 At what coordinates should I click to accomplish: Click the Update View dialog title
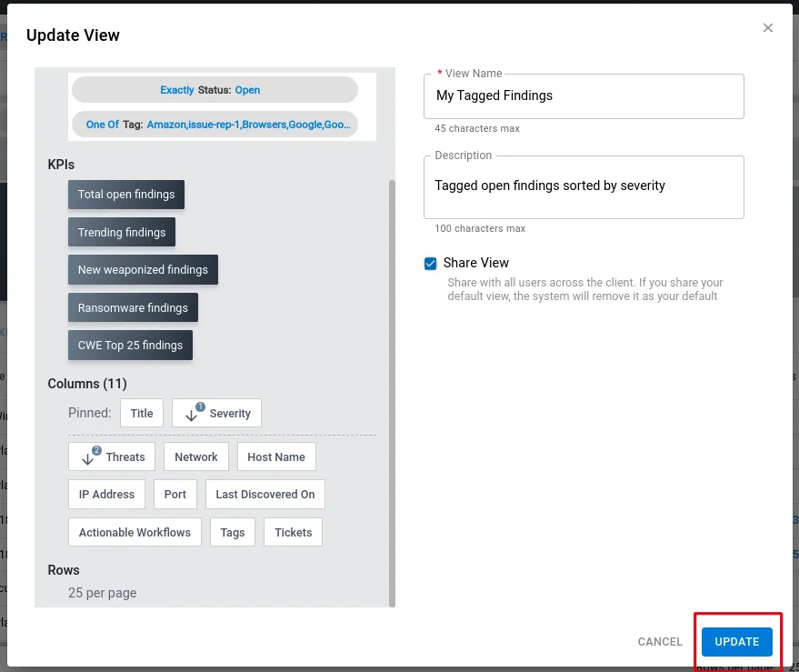tap(73, 35)
